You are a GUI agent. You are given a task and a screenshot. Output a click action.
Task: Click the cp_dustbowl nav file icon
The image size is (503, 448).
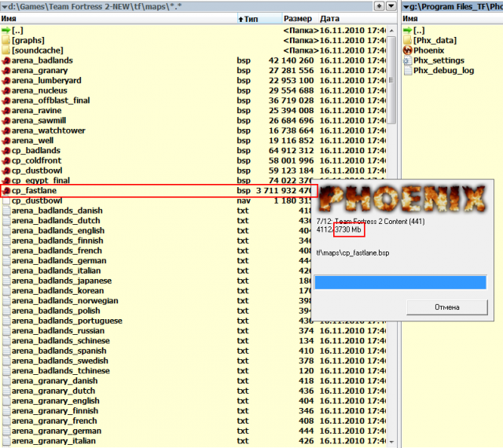6,200
